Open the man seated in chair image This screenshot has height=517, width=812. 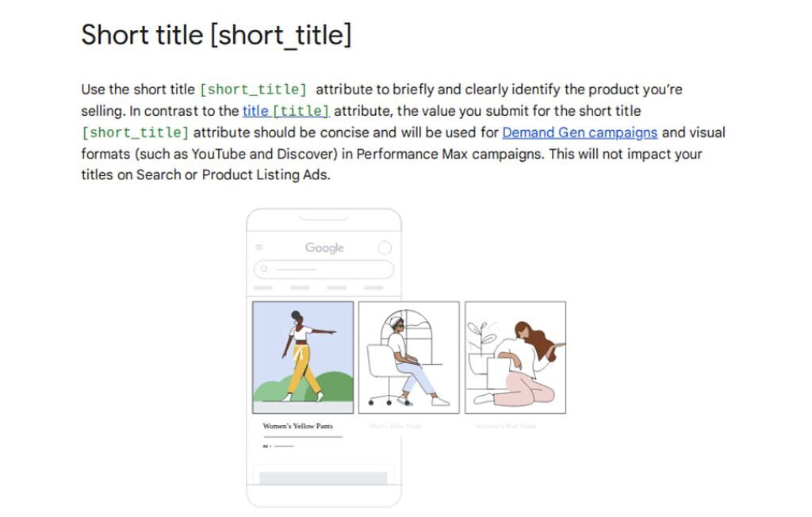(x=408, y=358)
